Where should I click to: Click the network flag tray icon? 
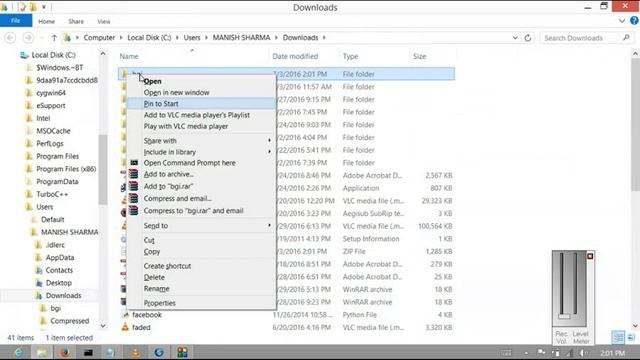point(541,353)
